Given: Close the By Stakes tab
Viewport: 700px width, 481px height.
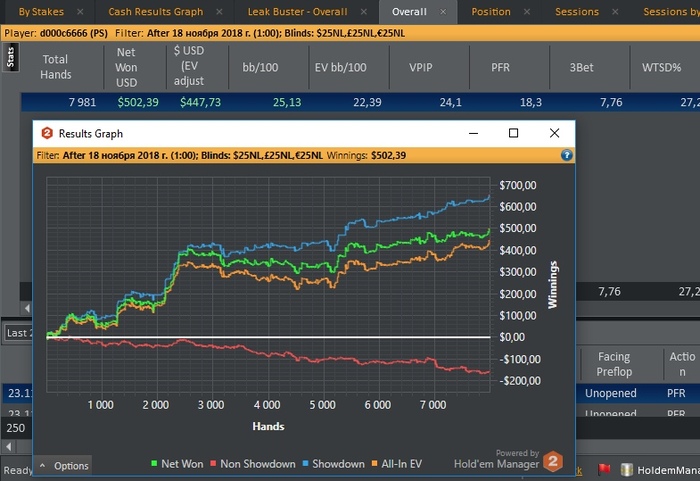Looking at the screenshot, I should point(80,12).
